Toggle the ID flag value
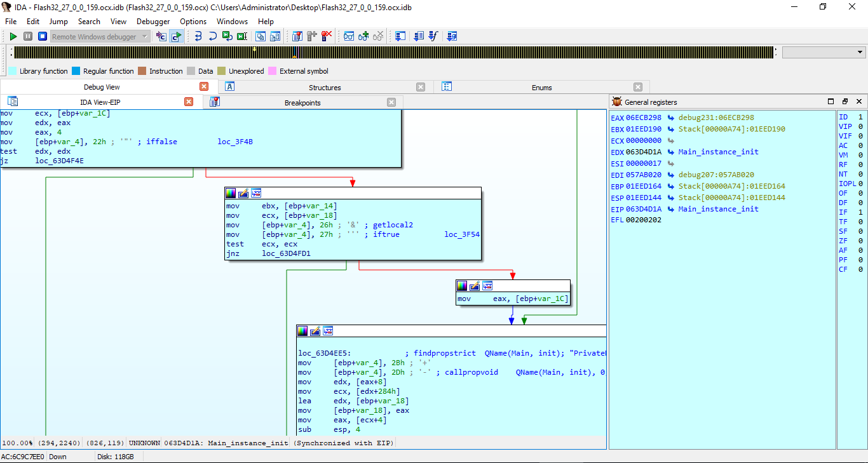This screenshot has width=868, height=463. [860, 117]
